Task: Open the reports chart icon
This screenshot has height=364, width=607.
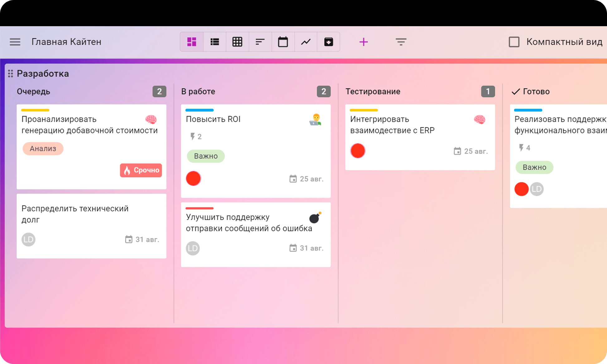Action: click(306, 42)
